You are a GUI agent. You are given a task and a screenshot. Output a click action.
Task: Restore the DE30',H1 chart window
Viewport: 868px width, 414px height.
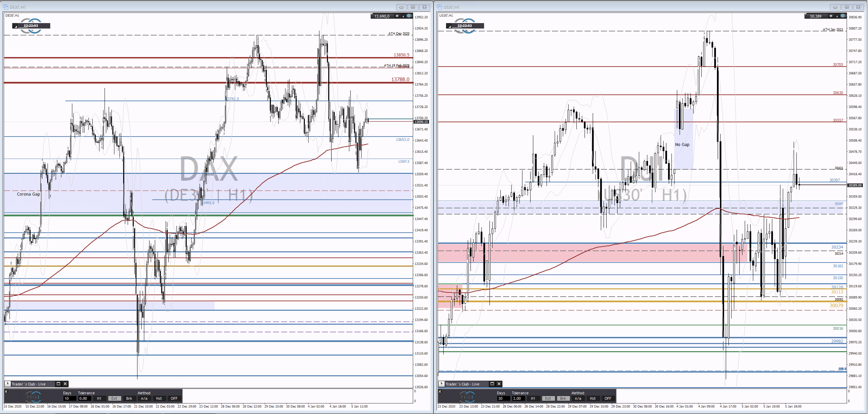[x=413, y=7]
